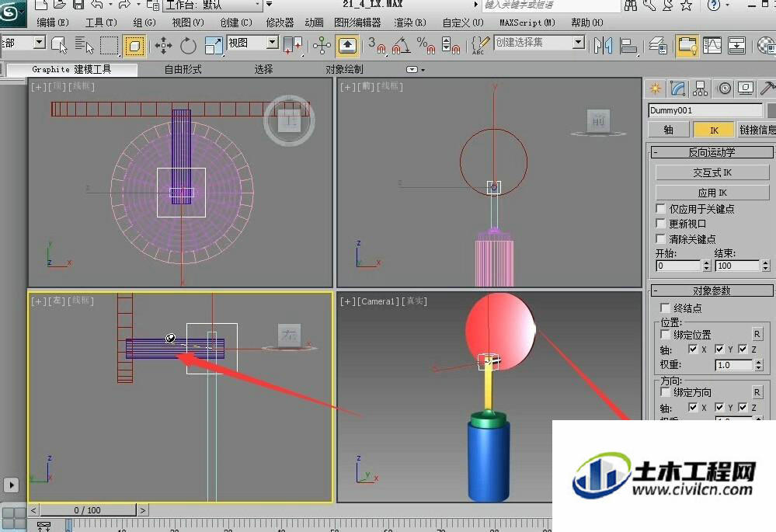Enable 清除关键点 checkbox
Image resolution: width=776 pixels, height=532 pixels.
(x=660, y=239)
